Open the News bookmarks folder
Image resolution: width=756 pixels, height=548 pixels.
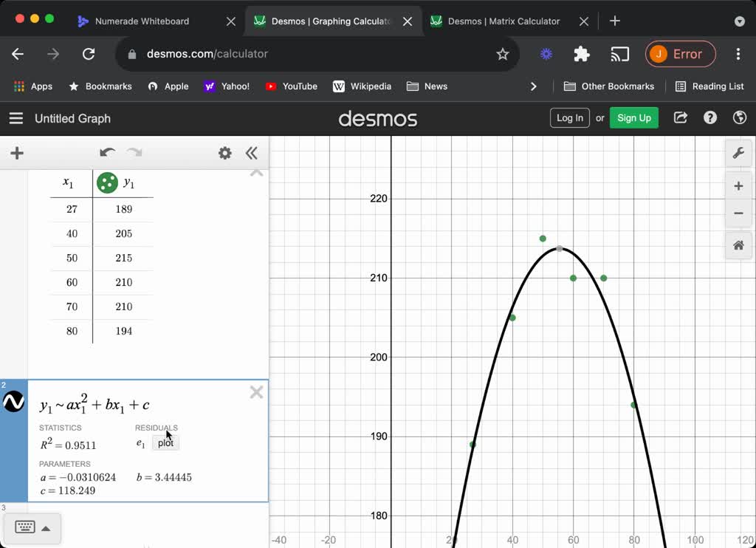427,86
